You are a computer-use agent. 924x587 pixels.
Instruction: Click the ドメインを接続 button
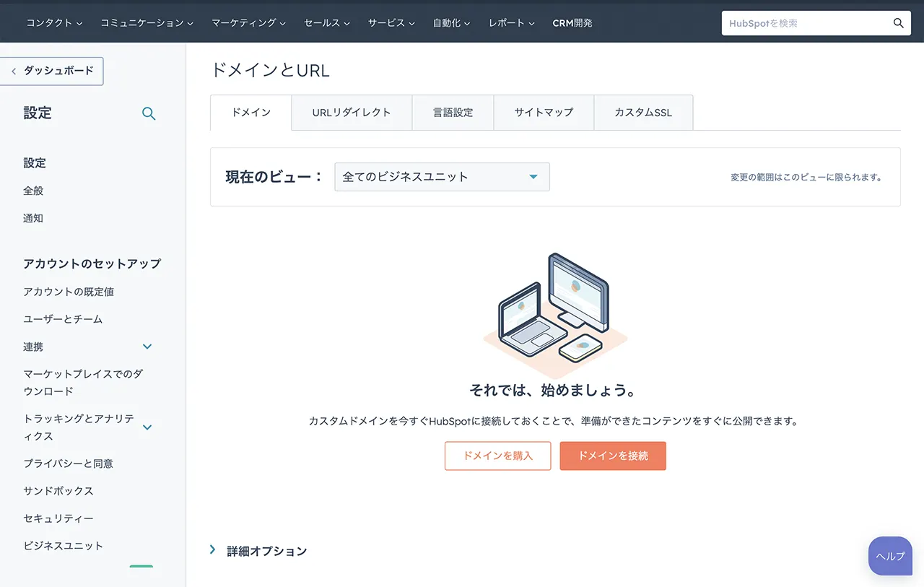pos(613,456)
